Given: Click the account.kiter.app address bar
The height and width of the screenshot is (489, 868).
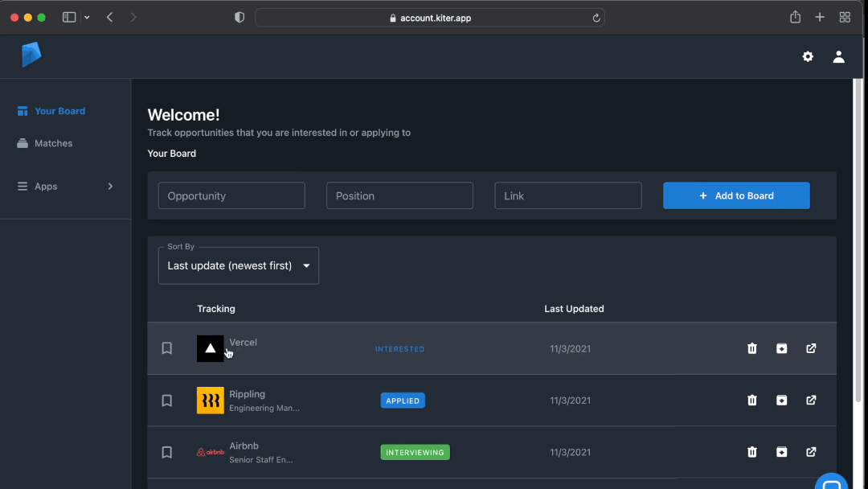Looking at the screenshot, I should click(429, 18).
